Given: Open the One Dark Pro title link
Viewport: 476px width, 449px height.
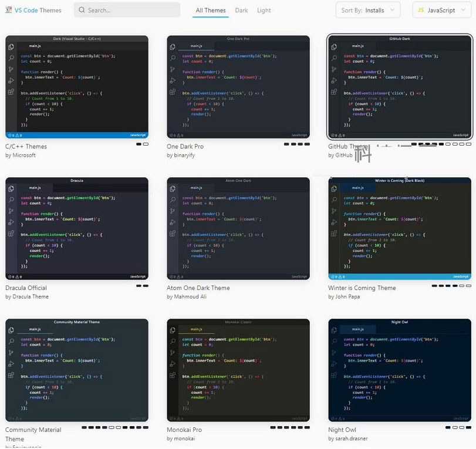Looking at the screenshot, I should pyautogui.click(x=185, y=147).
